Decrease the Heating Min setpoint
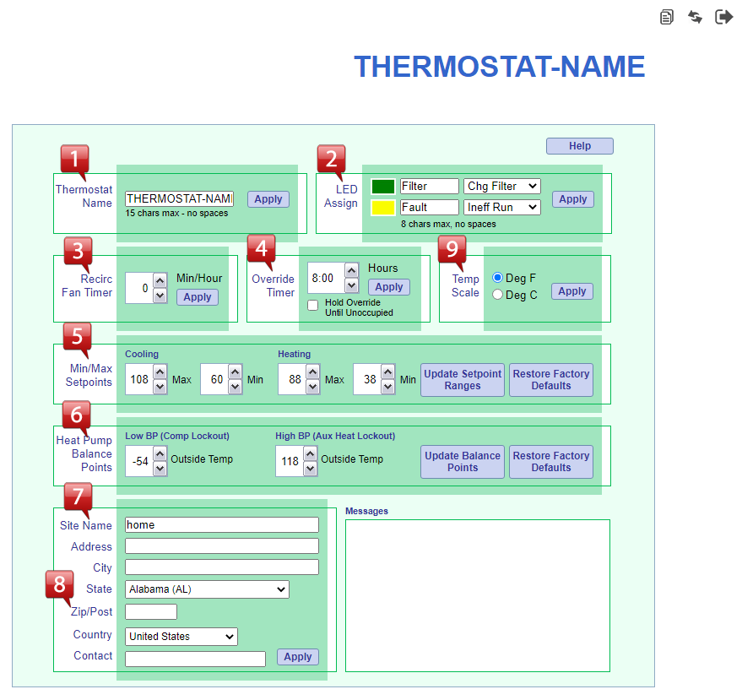This screenshot has height=700, width=742. (387, 387)
